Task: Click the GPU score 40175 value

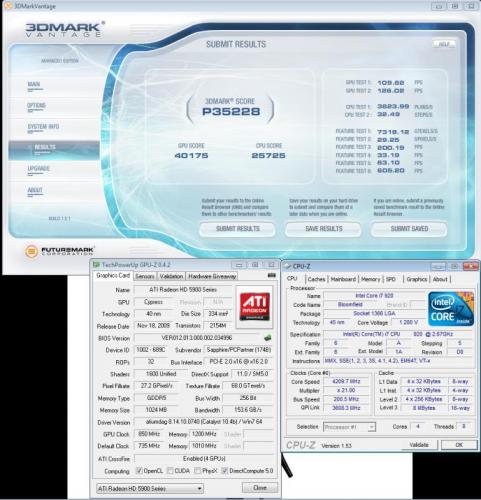Action: point(191,156)
